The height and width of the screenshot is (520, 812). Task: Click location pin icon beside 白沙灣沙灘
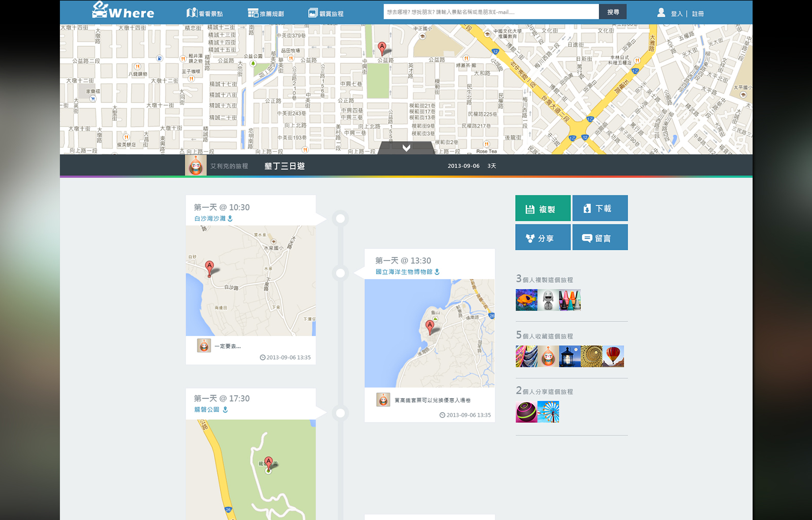pos(230,218)
